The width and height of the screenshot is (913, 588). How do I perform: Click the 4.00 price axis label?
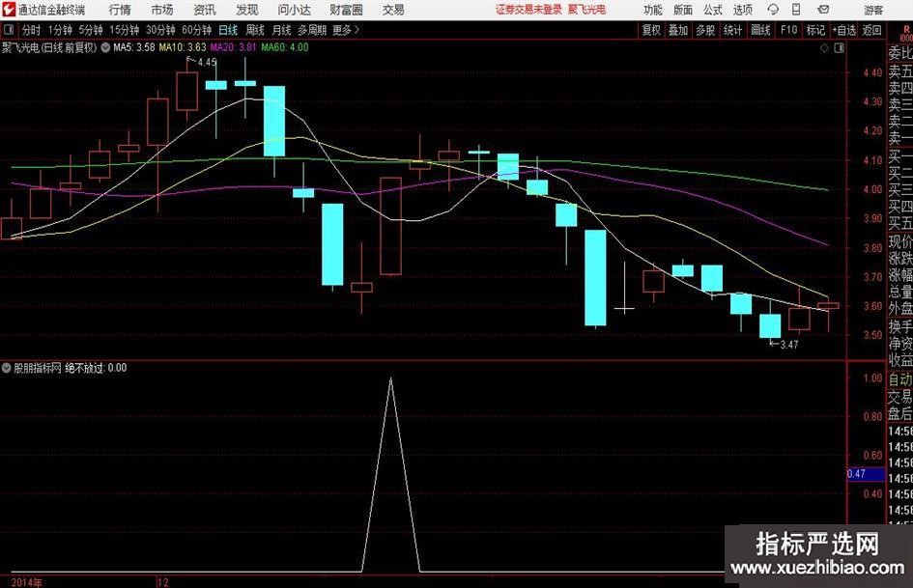click(x=872, y=189)
